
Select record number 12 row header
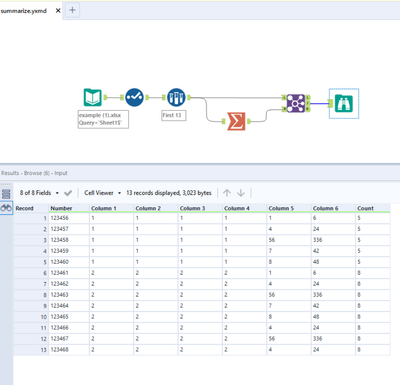31,339
